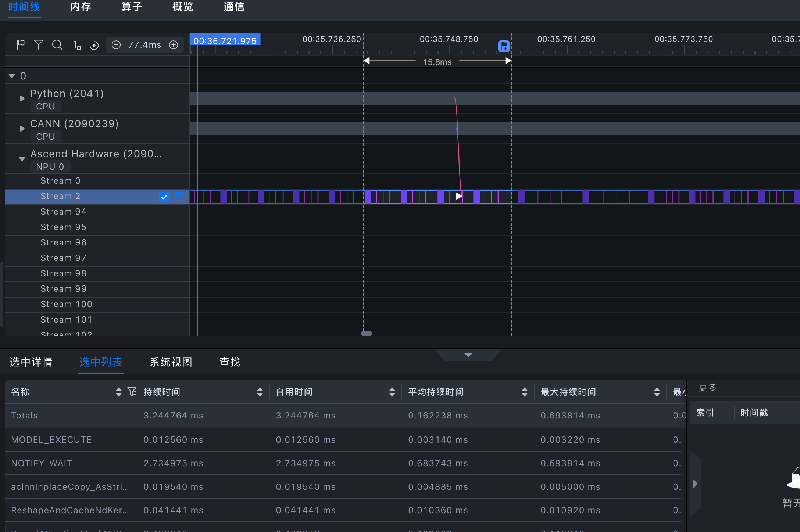800x532 pixels.
Task: Click the connected-boxes link icon in toolbar
Action: pyautogui.click(x=76, y=45)
